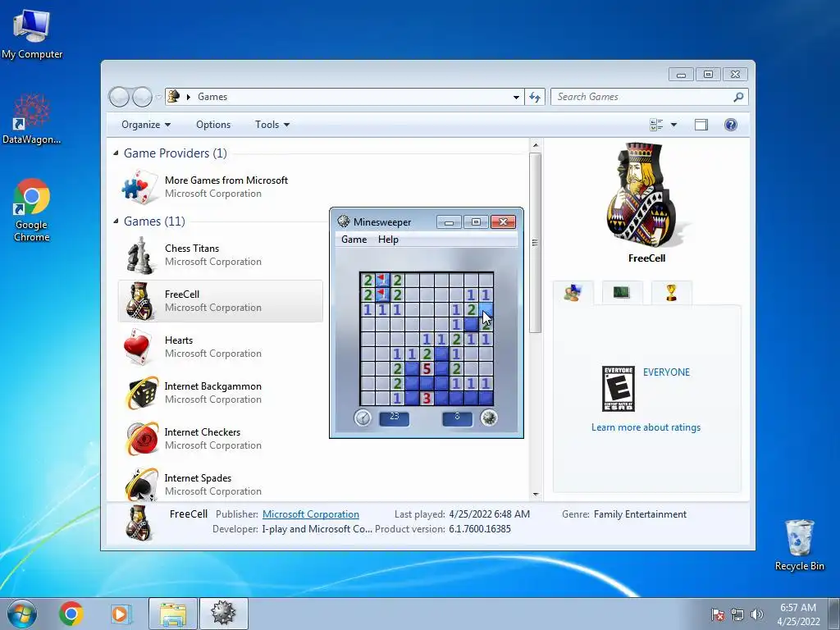Expand the address bar history dropdown
Viewport: 840px width, 630px height.
516,97
